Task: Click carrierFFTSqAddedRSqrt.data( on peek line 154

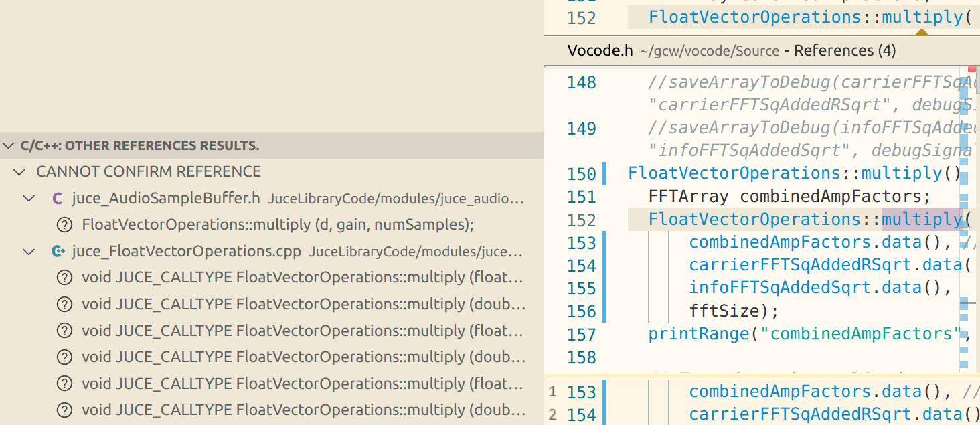Action: pyautogui.click(x=829, y=265)
